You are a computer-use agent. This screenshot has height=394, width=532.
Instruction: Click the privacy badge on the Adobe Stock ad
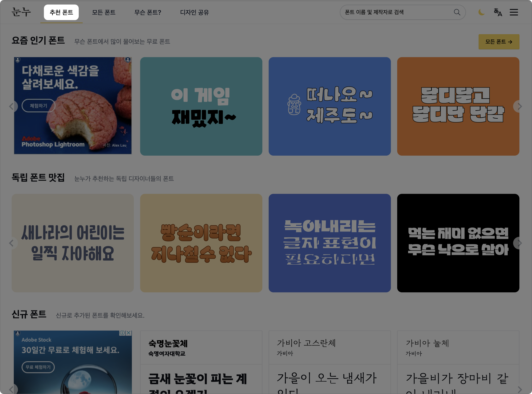[18, 333]
